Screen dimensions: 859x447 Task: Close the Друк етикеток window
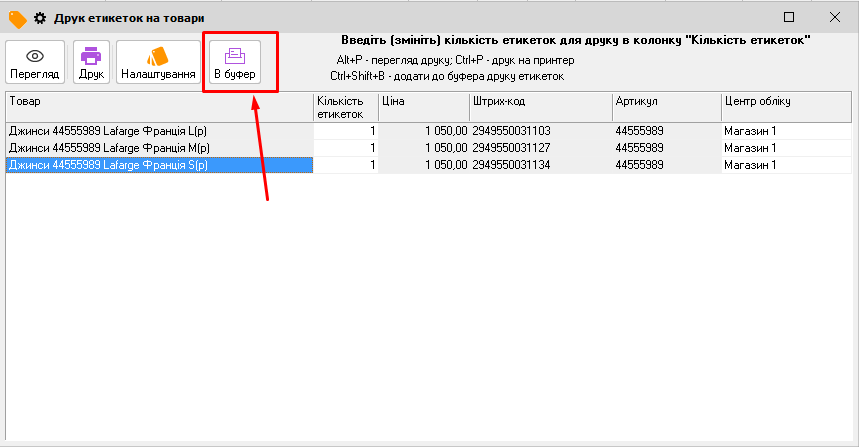(834, 17)
